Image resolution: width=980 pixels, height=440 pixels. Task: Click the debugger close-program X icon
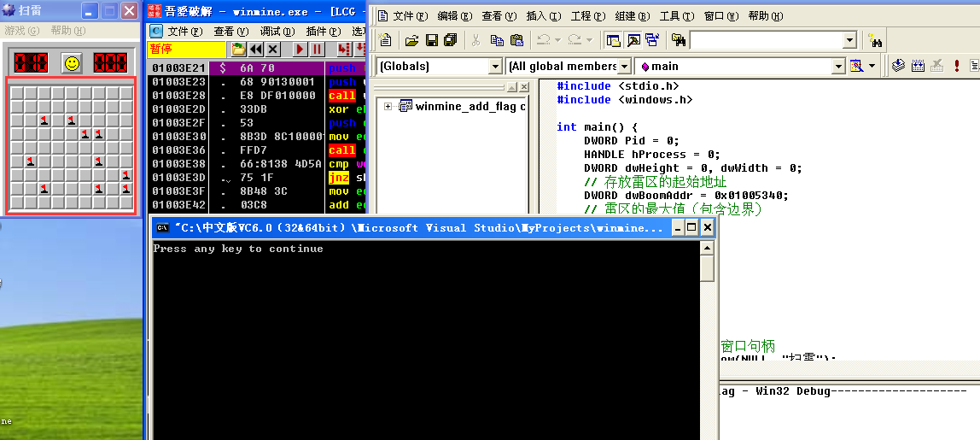click(x=273, y=49)
